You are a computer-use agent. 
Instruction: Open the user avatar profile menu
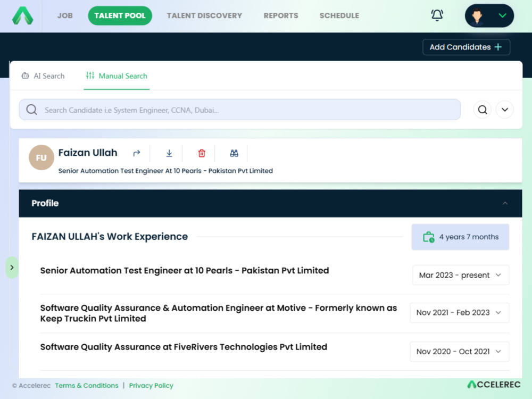pos(489,15)
